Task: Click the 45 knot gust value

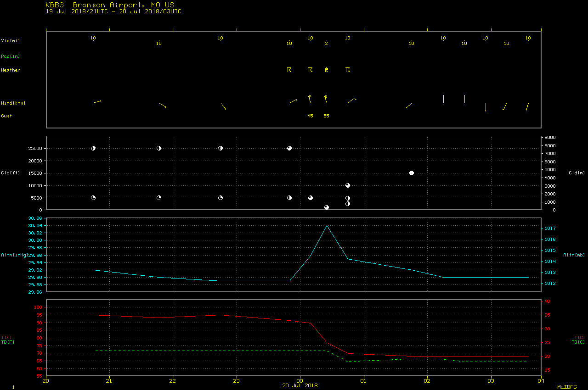Action: [x=310, y=116]
